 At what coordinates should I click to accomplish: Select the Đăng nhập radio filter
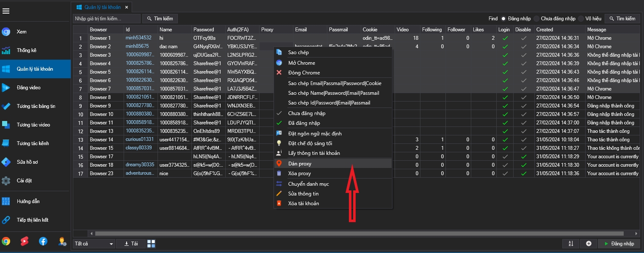[x=503, y=19]
